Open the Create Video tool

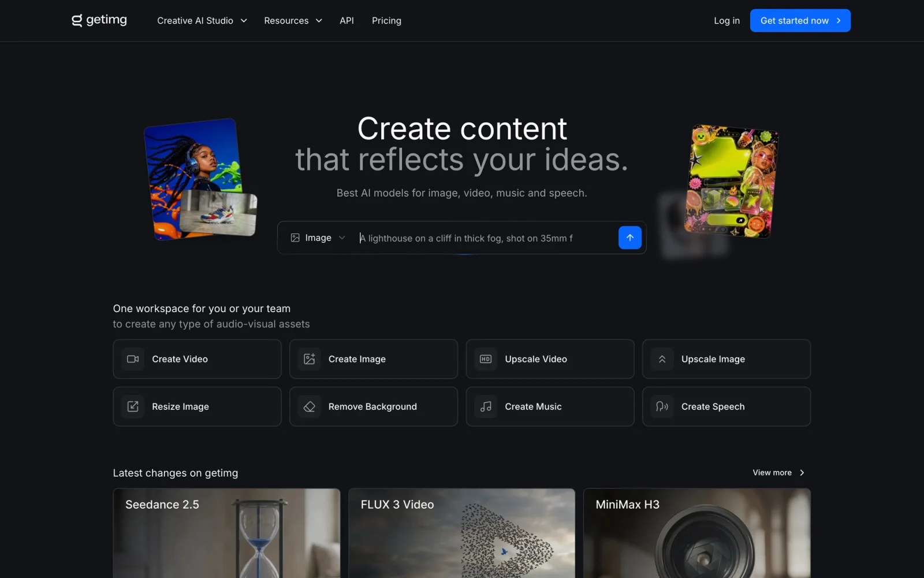(197, 359)
